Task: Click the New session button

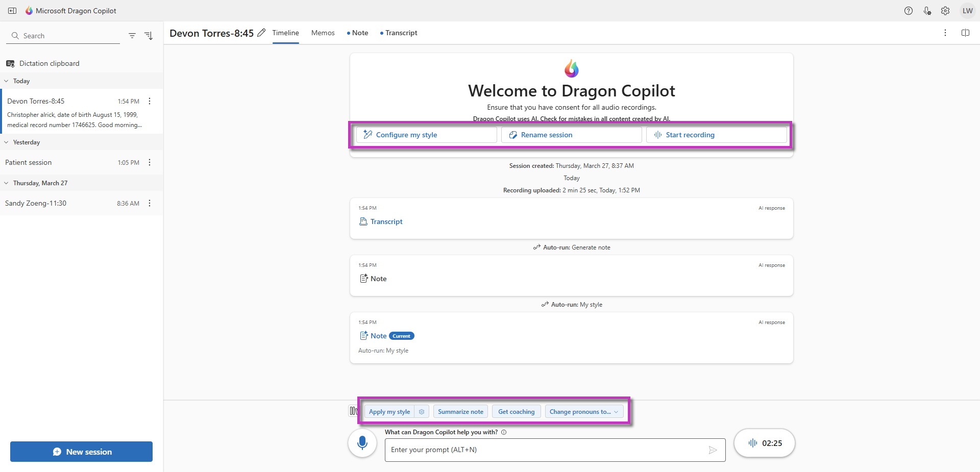Action: [x=81, y=452]
